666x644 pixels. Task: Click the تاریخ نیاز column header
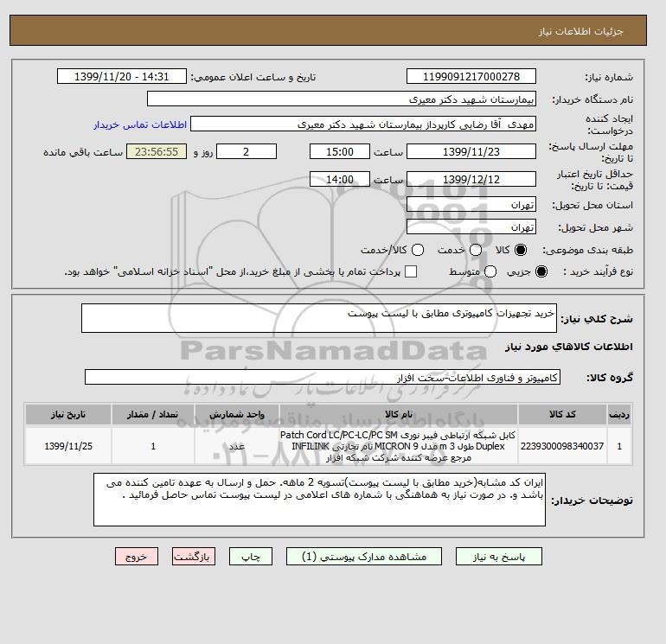(x=68, y=414)
